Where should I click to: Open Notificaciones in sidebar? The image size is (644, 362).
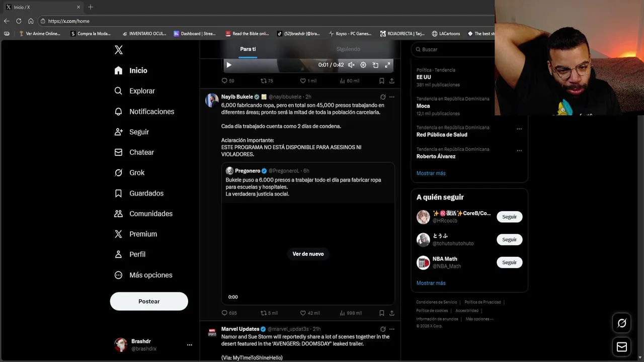pyautogui.click(x=144, y=112)
